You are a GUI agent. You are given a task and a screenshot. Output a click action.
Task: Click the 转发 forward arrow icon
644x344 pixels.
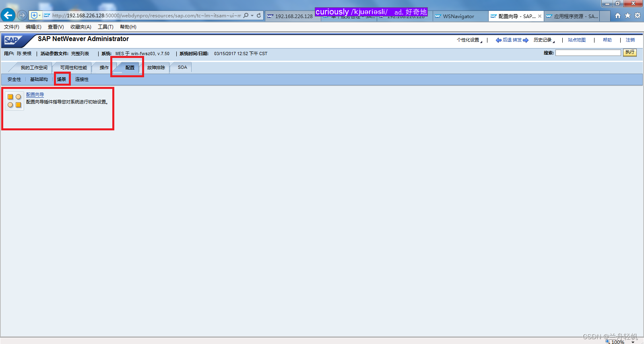click(526, 40)
